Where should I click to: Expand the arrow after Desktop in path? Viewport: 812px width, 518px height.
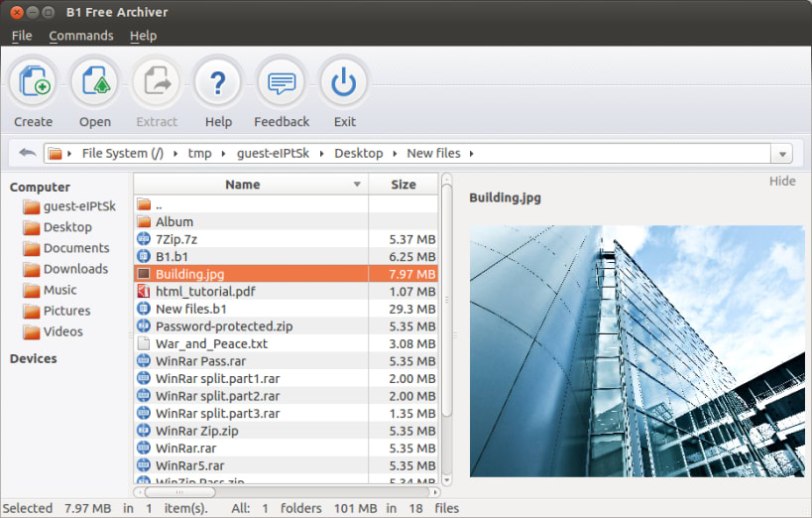[x=395, y=154]
